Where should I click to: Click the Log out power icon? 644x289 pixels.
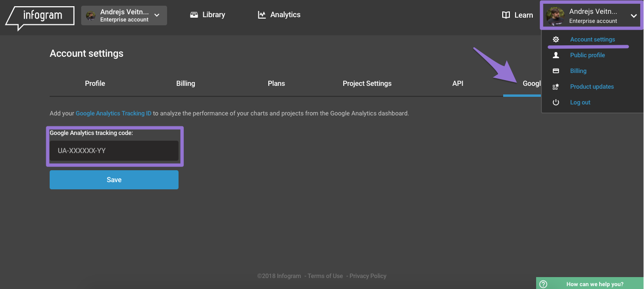coord(556,103)
